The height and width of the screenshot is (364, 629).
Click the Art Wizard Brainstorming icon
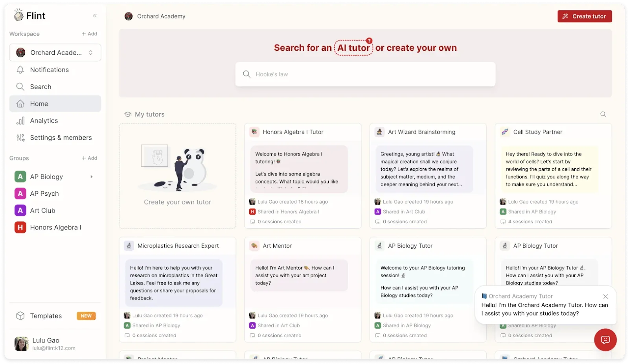coord(379,132)
